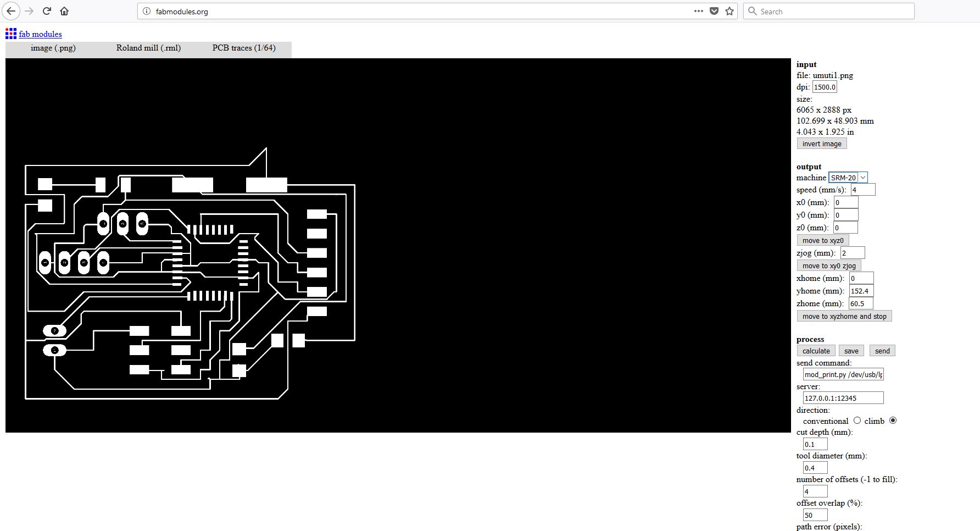Click the xhome (mm) input field

pos(861,278)
